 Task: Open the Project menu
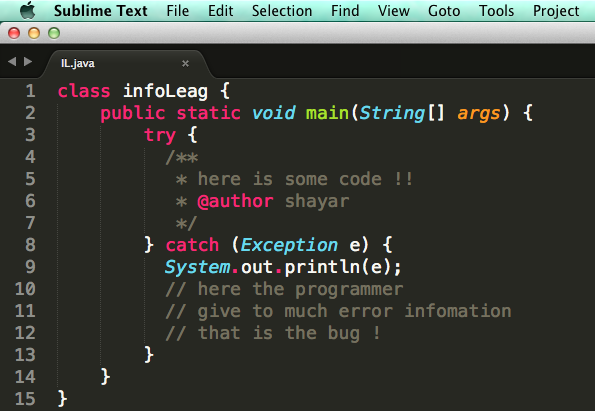(556, 11)
